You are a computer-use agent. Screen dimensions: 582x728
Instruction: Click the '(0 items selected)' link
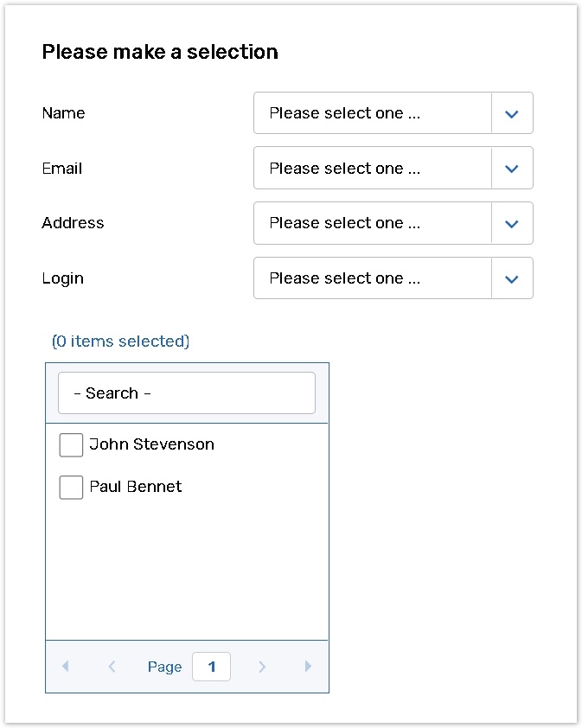pos(120,342)
